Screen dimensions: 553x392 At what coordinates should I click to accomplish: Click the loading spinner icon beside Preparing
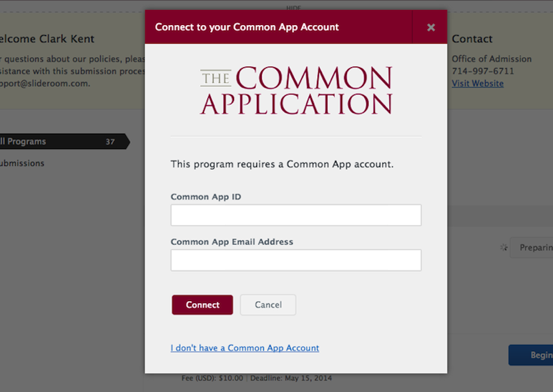pyautogui.click(x=504, y=248)
